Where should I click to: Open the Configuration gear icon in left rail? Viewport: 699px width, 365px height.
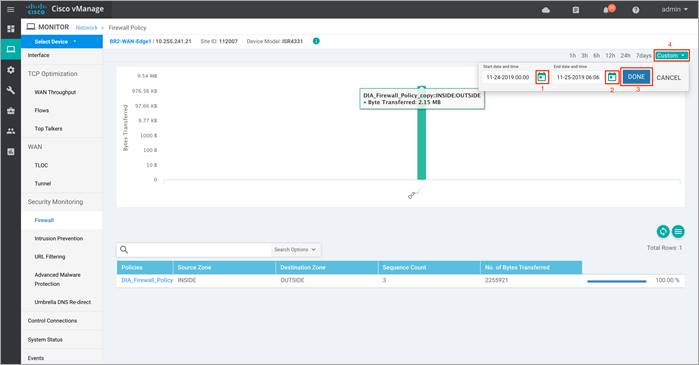click(11, 70)
